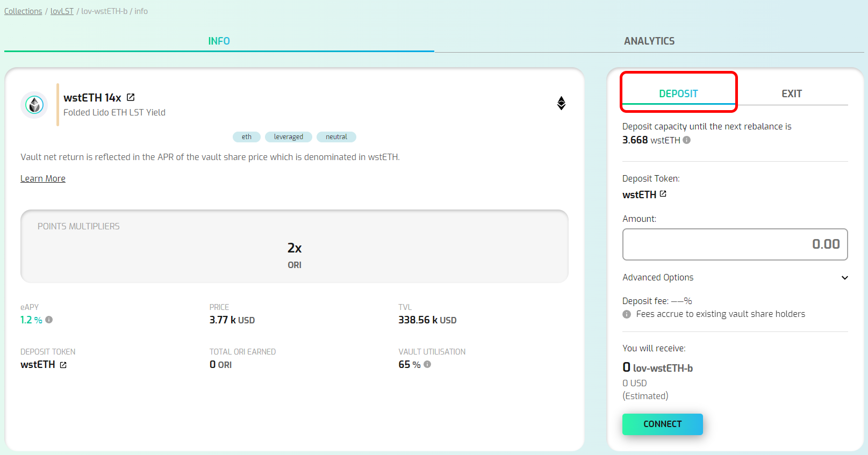Expand Advanced Options chevron

coord(844,278)
